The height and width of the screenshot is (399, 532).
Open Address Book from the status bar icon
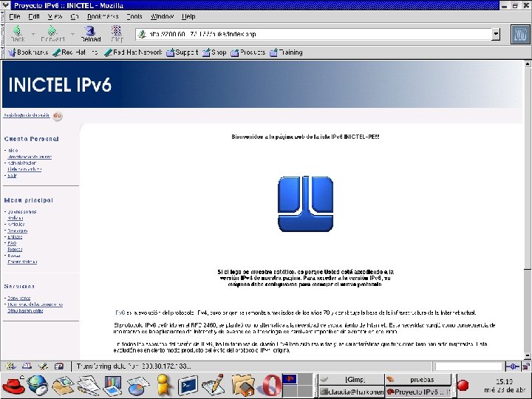pos(59,366)
